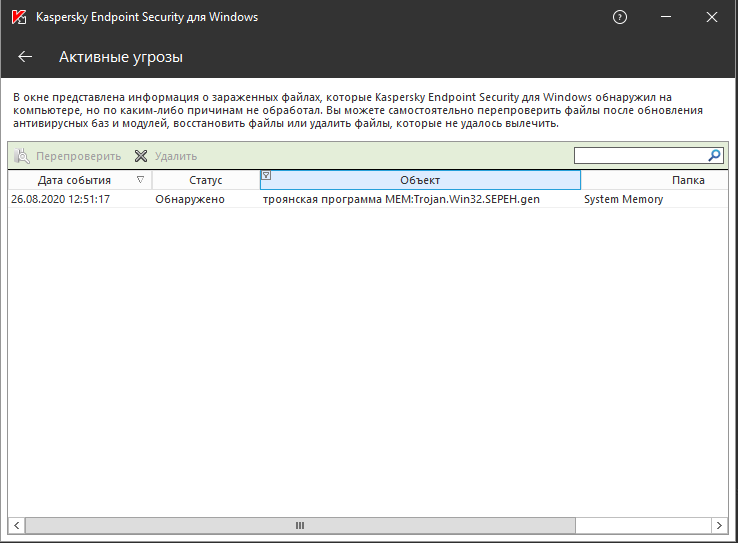Toggle the sort arrow in Дата события header
This screenshot has height=543, width=738.
[x=140, y=180]
